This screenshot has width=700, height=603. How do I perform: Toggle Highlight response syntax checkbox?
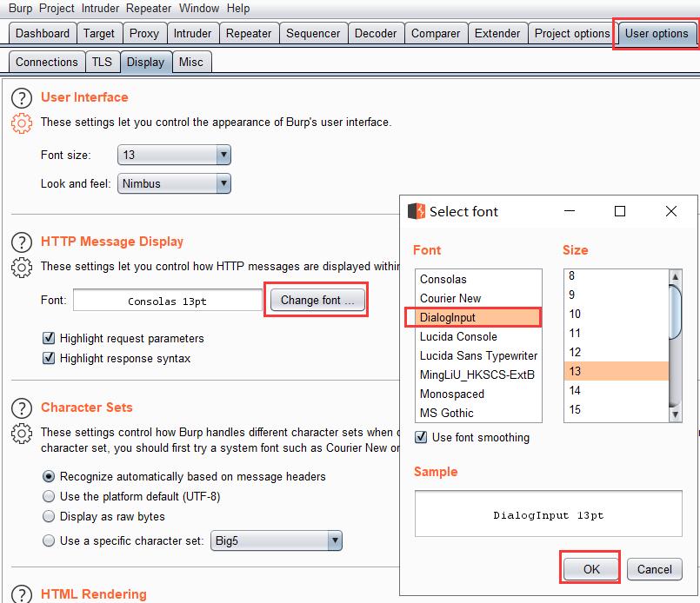(49, 358)
